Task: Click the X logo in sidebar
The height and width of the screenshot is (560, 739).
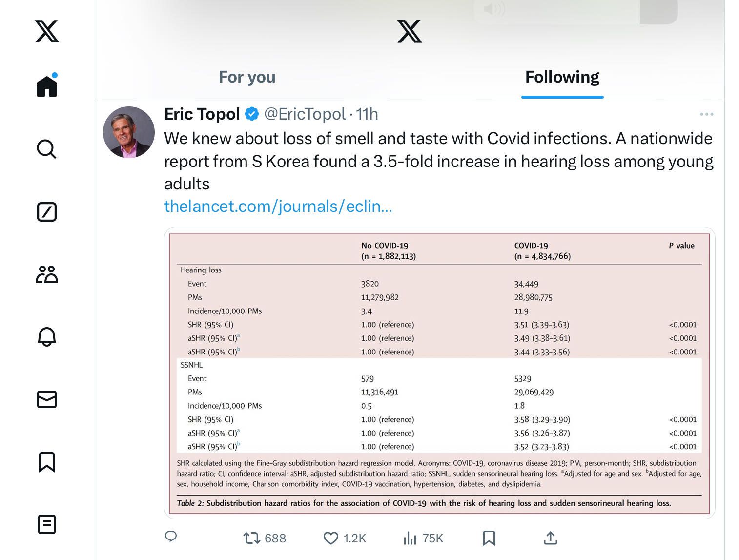Action: tap(47, 31)
